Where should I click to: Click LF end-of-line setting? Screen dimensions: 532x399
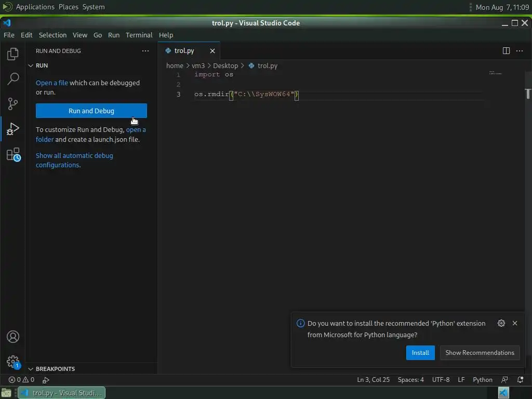pos(461,380)
